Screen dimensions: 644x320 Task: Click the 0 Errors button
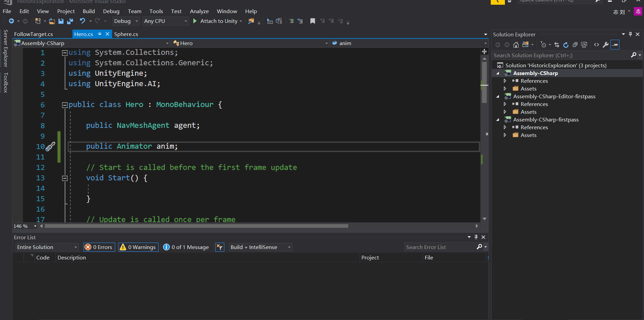pyautogui.click(x=99, y=247)
